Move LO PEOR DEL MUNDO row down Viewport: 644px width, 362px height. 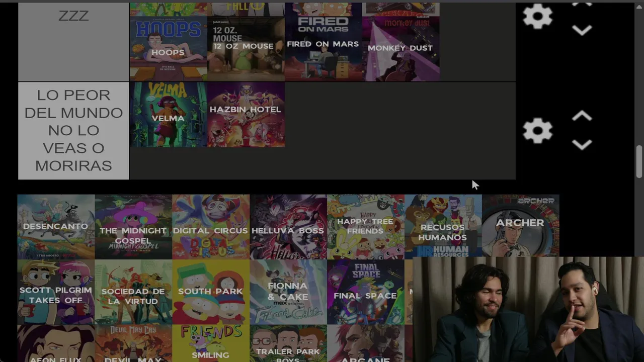pyautogui.click(x=582, y=145)
